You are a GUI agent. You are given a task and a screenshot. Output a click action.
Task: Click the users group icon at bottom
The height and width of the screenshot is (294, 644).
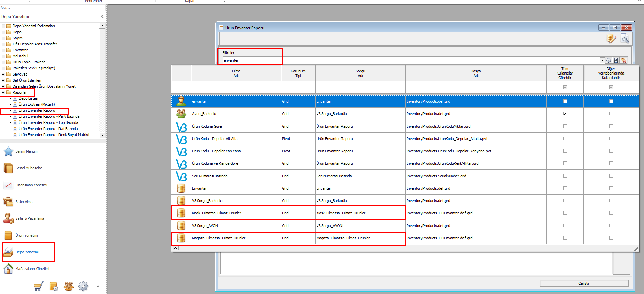69,286
